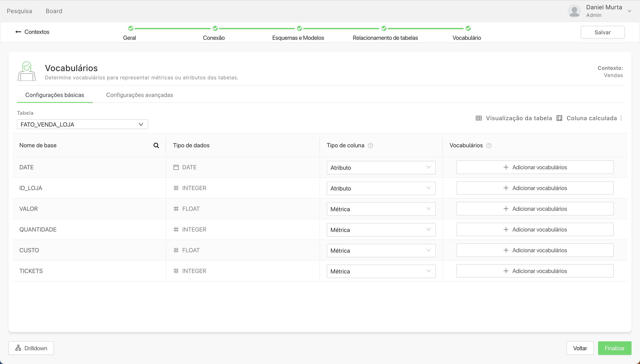Open the Drilldown button
Image resolution: width=640 pixels, height=364 pixels.
31,348
